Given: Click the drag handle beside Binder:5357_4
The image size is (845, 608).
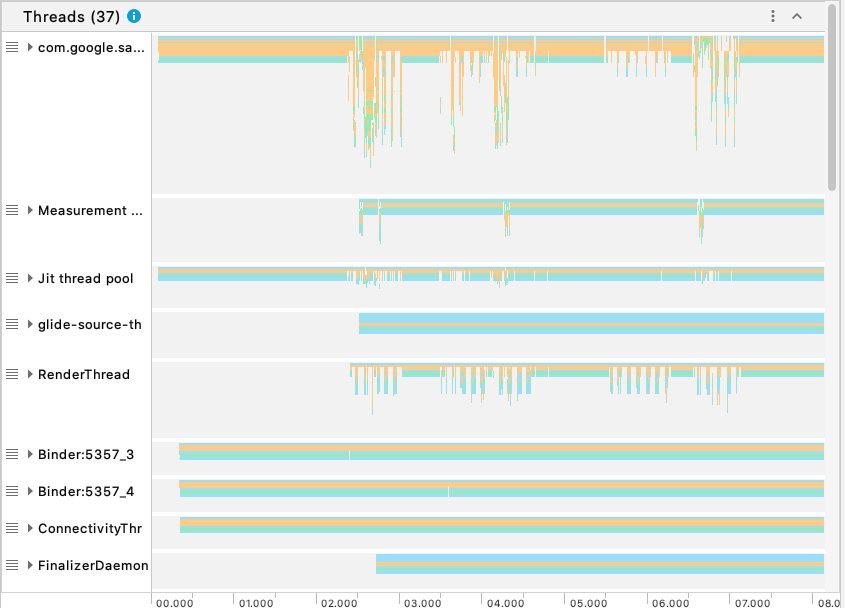Looking at the screenshot, I should [10, 491].
